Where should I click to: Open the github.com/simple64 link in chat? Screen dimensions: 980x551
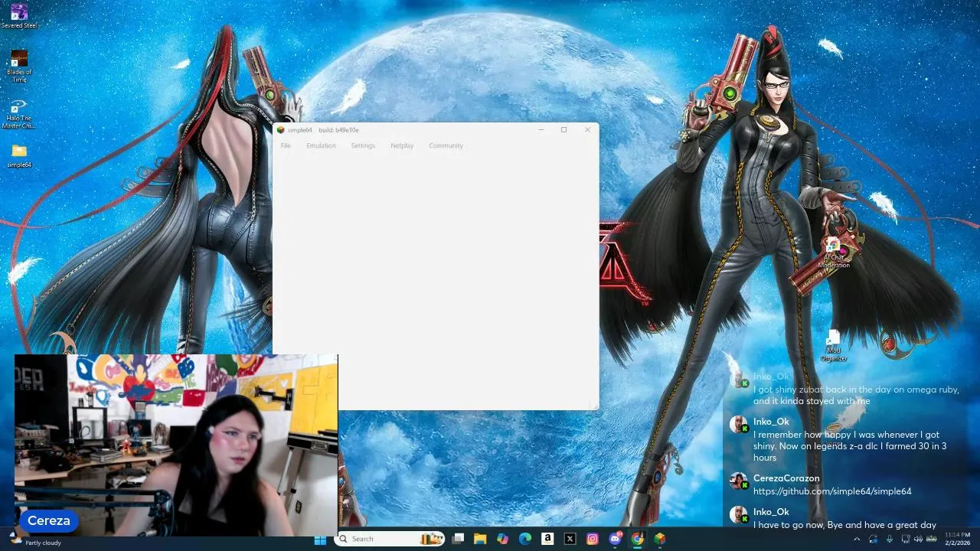pyautogui.click(x=832, y=491)
